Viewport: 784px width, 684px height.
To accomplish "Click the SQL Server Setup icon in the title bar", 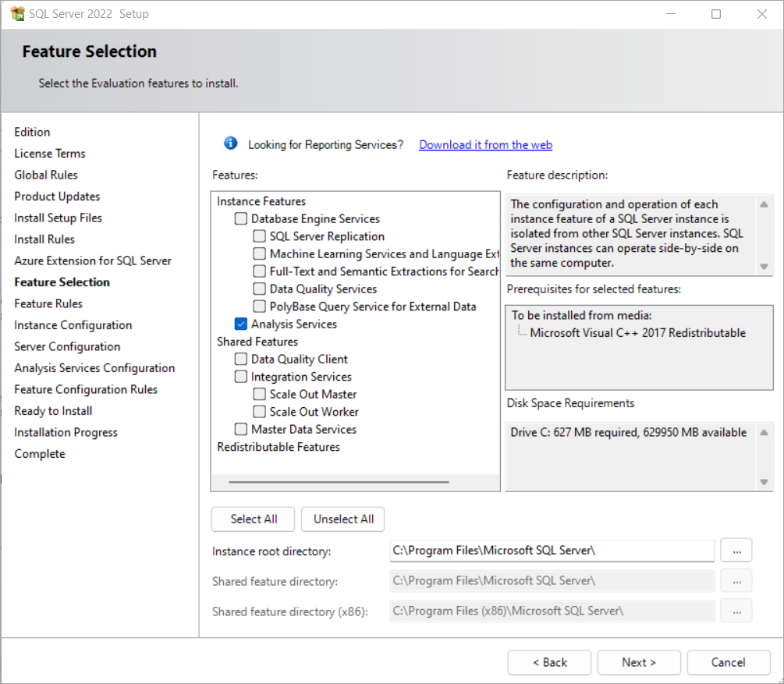I will pyautogui.click(x=16, y=13).
